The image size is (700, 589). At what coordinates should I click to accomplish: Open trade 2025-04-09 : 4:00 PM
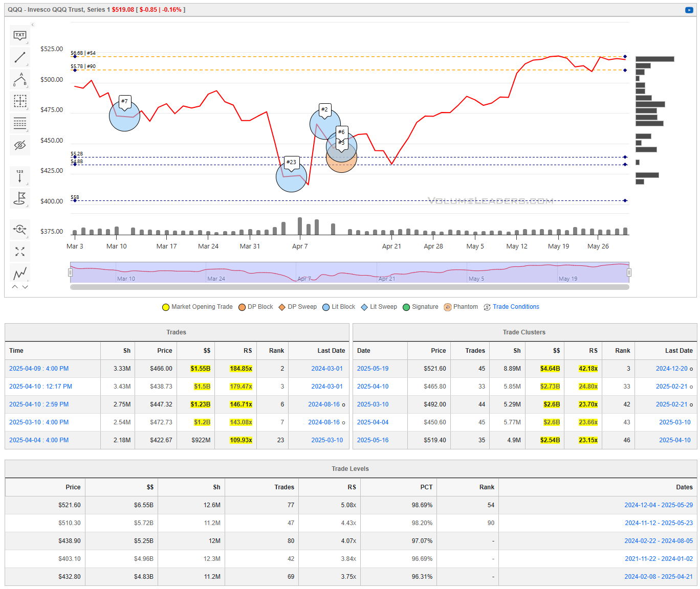point(39,369)
